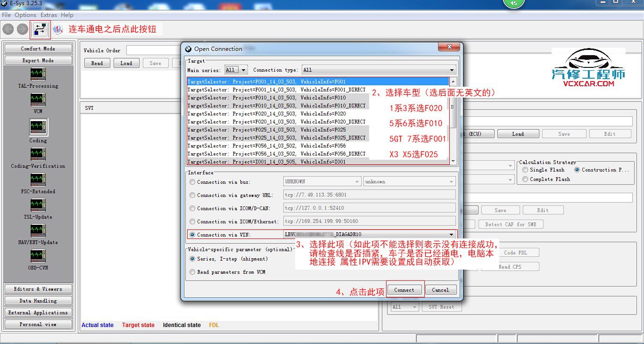The width and height of the screenshot is (644, 344).
Task: Open the NAV/ENT-Update module icon
Action: [x=38, y=231]
